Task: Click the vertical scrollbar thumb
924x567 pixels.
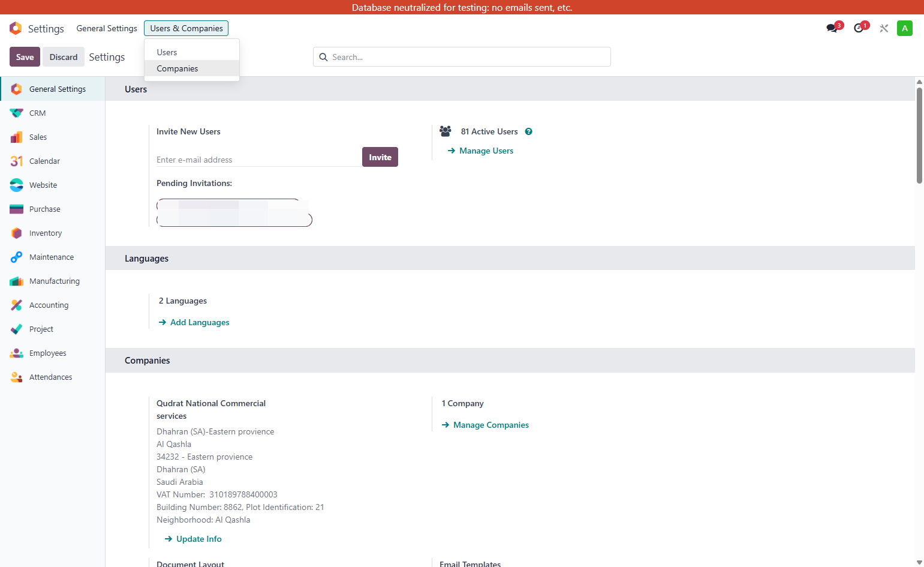Action: 919,136
